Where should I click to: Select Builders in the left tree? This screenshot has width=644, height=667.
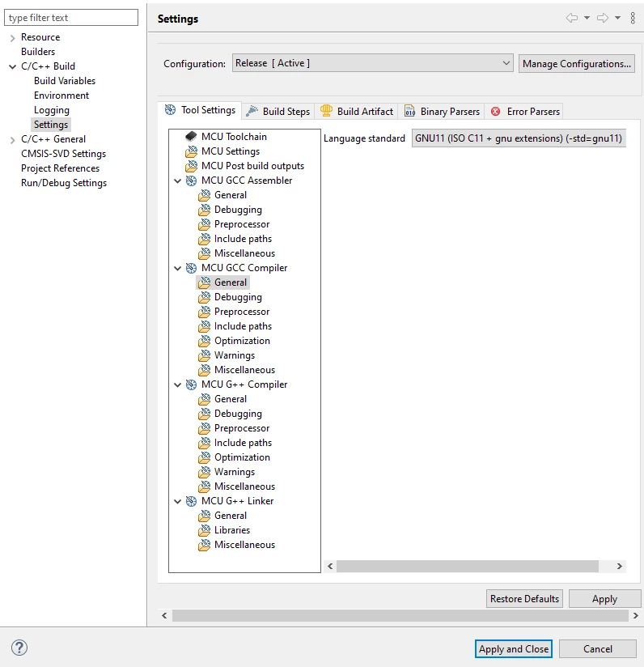pos(38,52)
